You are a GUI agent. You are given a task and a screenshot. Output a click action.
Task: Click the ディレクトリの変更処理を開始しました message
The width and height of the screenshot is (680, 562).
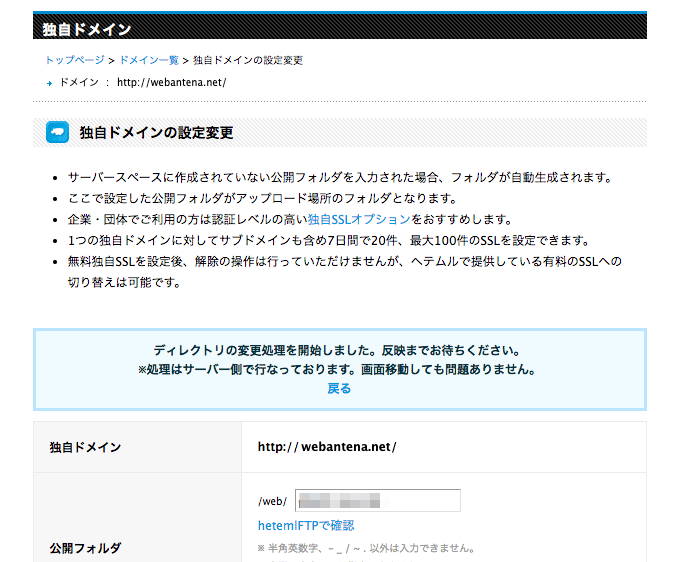[x=337, y=350]
